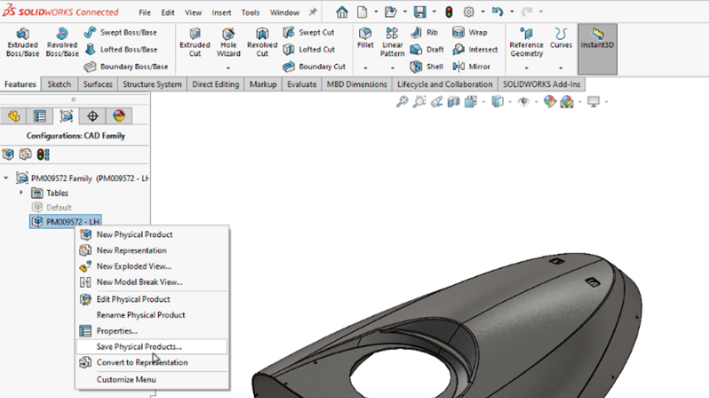Click the Zoom to Fit icon
709x398 pixels.
[402, 102]
